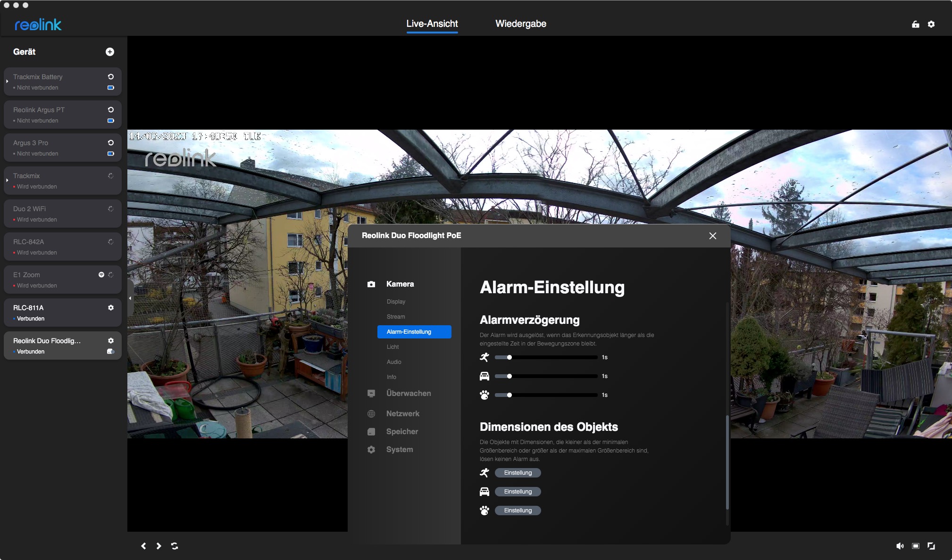952x560 pixels.
Task: Open the Netzwerk settings section
Action: click(402, 413)
